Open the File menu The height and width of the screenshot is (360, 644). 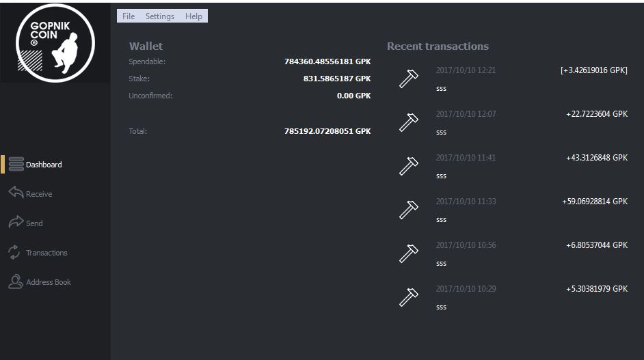coord(129,16)
